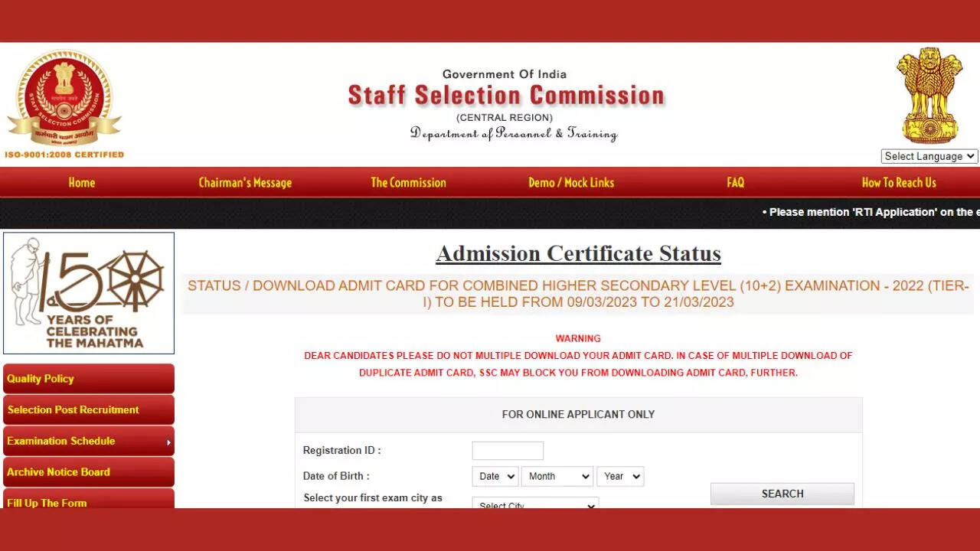Image resolution: width=980 pixels, height=551 pixels.
Task: Open the Archive Notice Board link
Action: (89, 472)
